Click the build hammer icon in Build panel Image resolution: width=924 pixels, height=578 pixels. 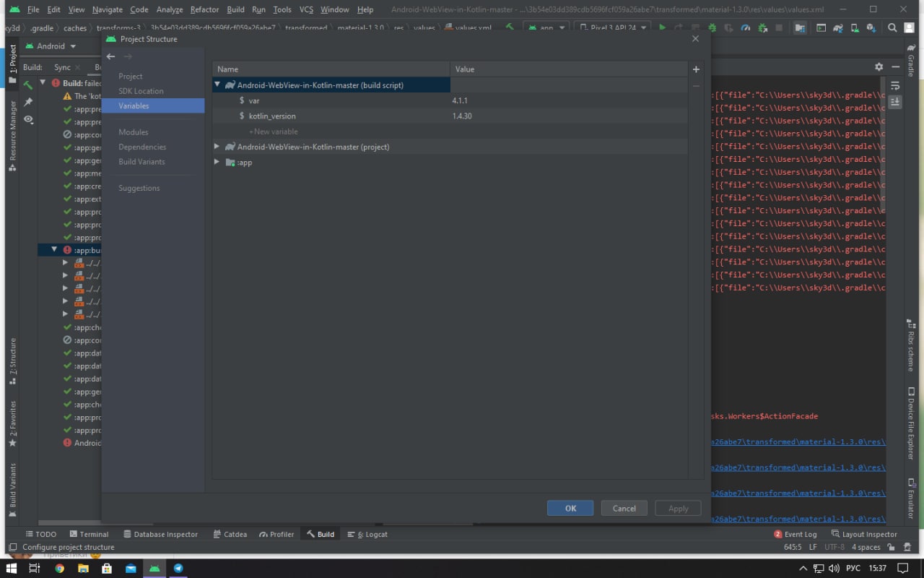[x=28, y=85]
